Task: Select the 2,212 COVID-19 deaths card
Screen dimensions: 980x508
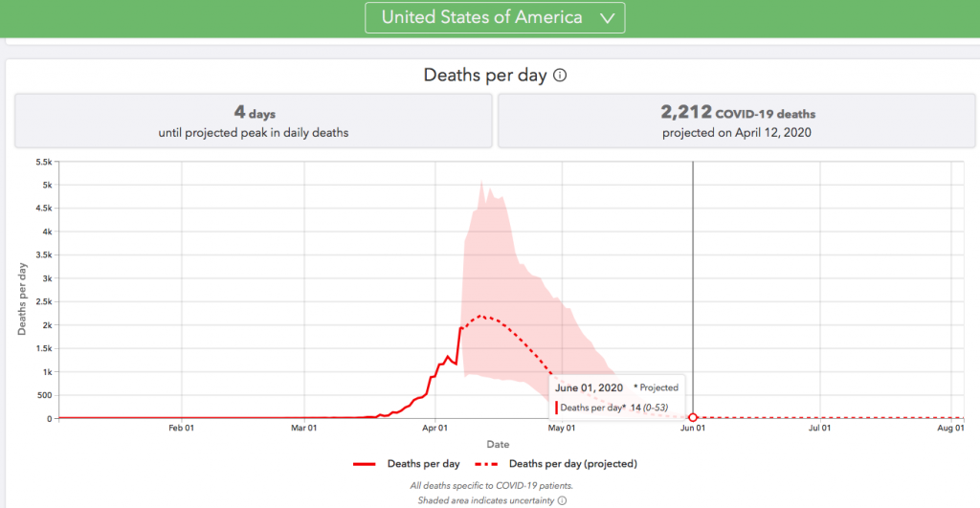Action: (x=736, y=122)
